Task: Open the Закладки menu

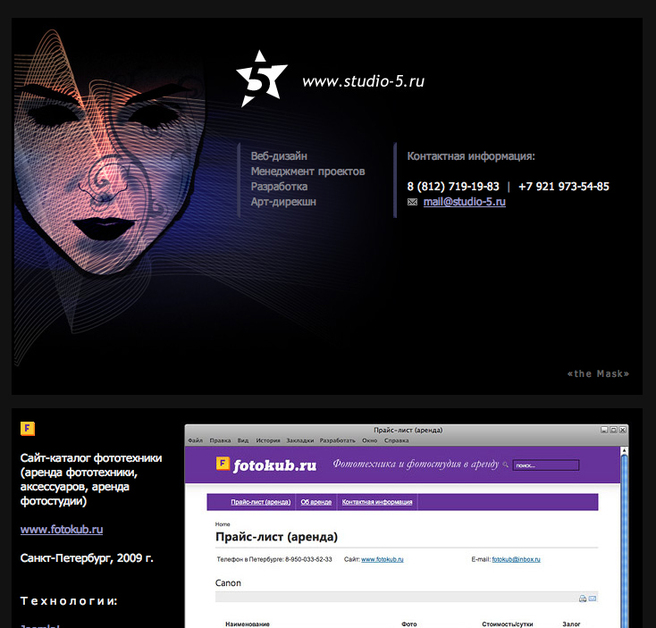Action: (300, 441)
